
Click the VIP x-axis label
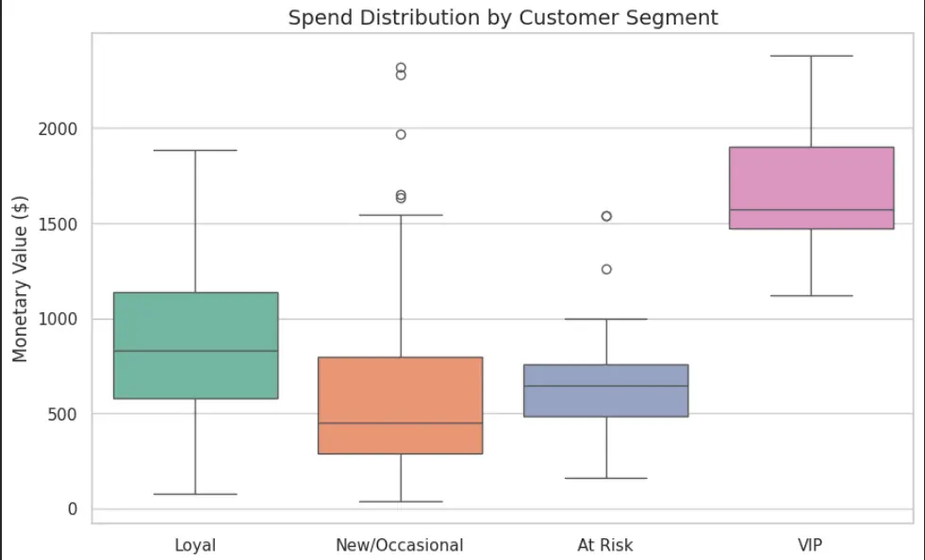(x=810, y=545)
